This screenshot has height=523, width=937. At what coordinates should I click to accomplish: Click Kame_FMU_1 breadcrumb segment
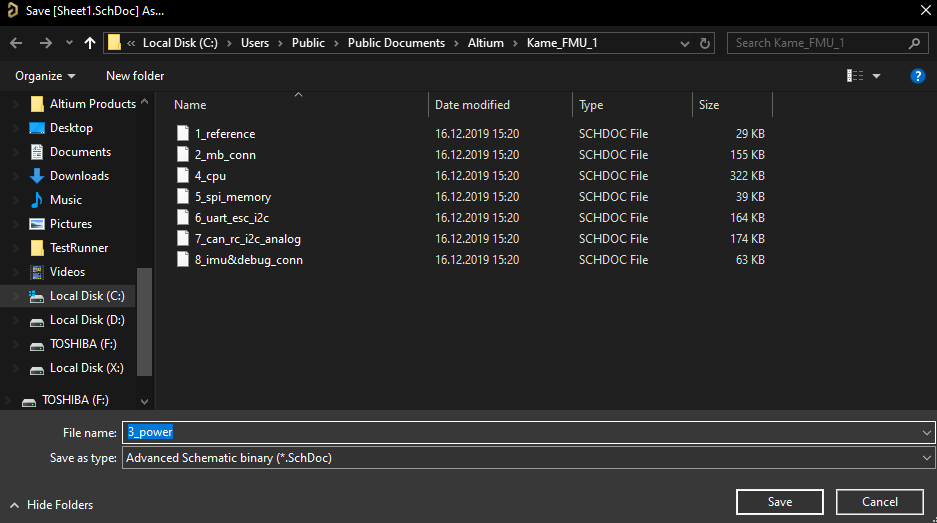562,43
